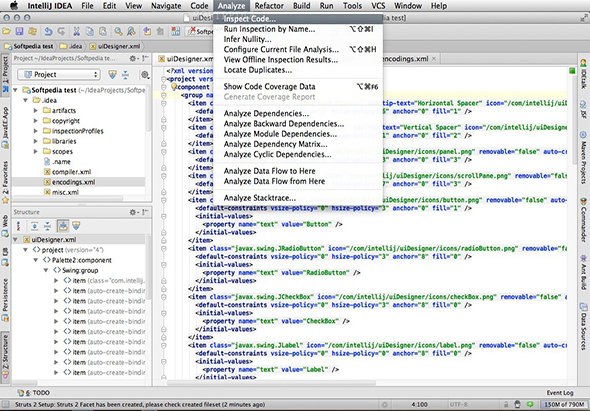Image resolution: width=590 pixels, height=411 pixels.
Task: Expand the scopes folder
Action: tap(35, 151)
